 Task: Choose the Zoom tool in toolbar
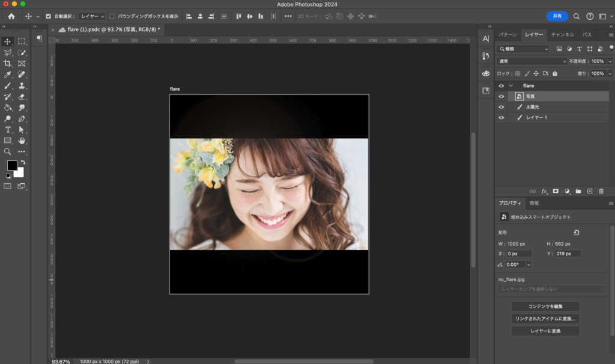click(8, 152)
